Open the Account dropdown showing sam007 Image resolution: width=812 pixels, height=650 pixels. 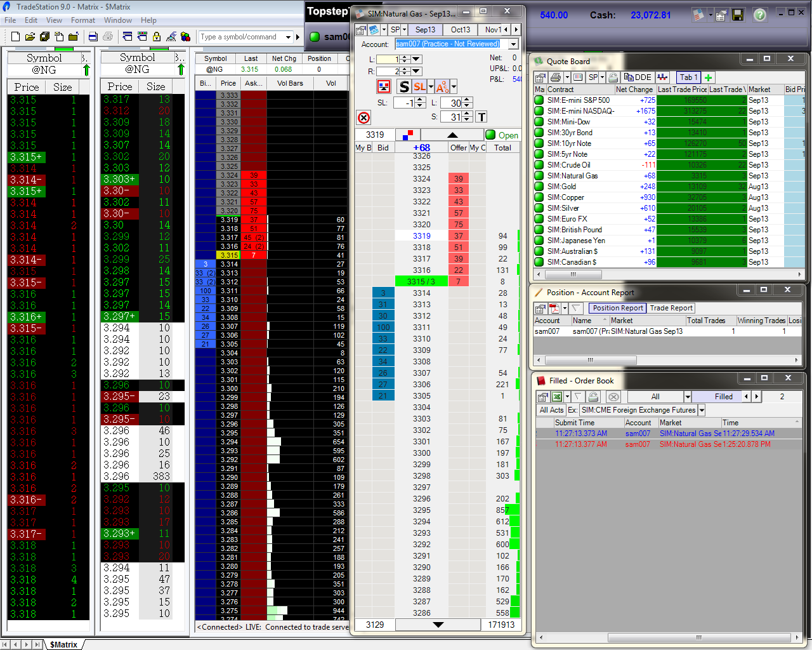point(513,44)
